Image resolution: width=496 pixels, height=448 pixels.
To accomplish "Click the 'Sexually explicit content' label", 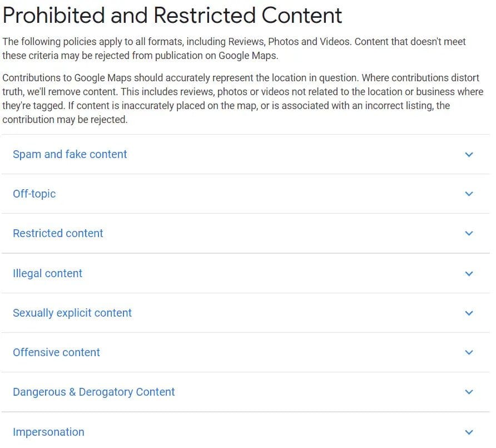I will 72,313.
